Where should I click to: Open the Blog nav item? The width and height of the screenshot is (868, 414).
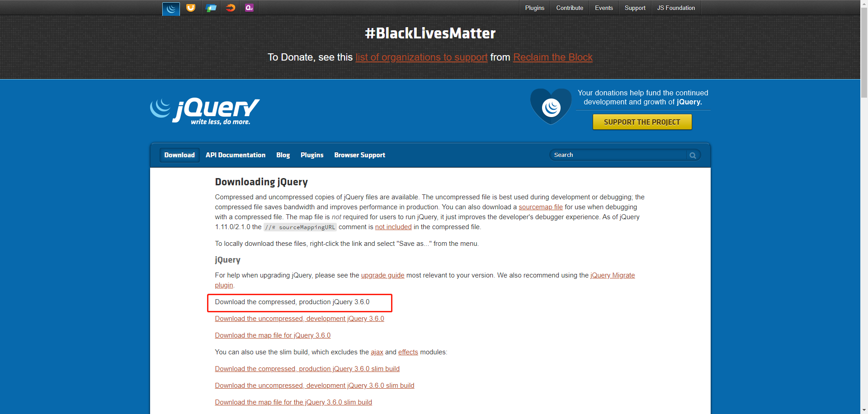click(x=283, y=155)
